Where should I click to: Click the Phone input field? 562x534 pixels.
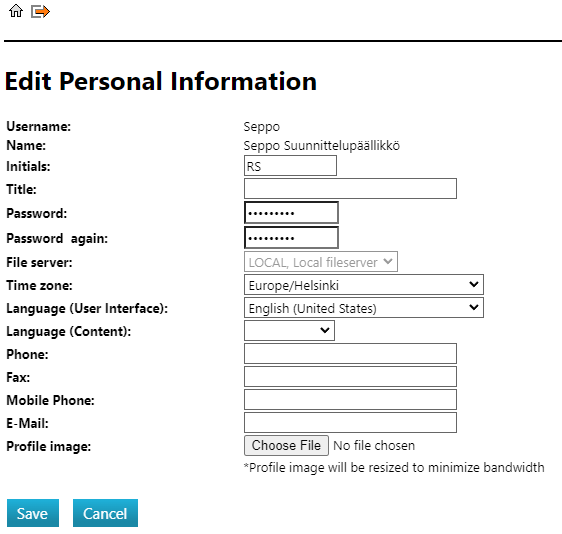[351, 354]
